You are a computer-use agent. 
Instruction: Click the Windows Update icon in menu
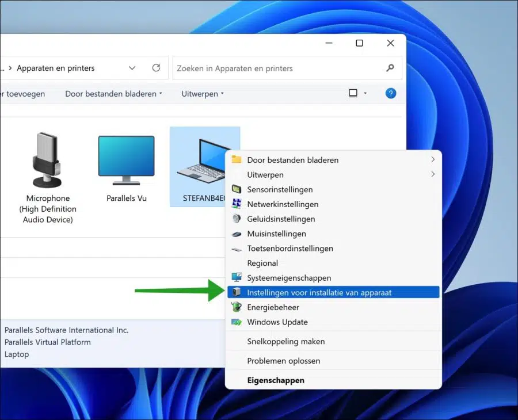(x=236, y=322)
